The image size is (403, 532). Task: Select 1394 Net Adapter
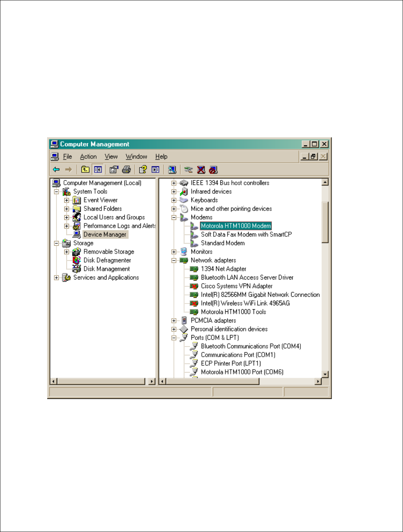pyautogui.click(x=223, y=269)
